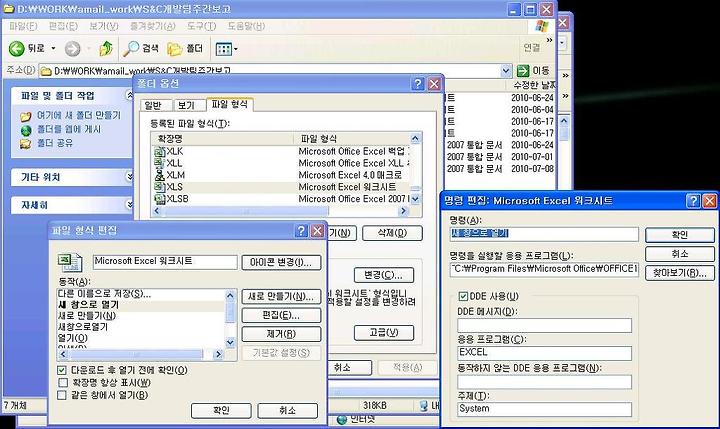Viewport: 720px width, 429px height.
Task: Click the 응용 프로그램(C) EXCEL field
Action: click(544, 353)
